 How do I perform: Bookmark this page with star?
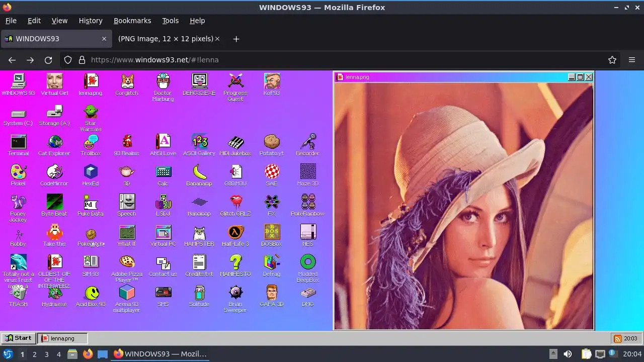coord(612,60)
